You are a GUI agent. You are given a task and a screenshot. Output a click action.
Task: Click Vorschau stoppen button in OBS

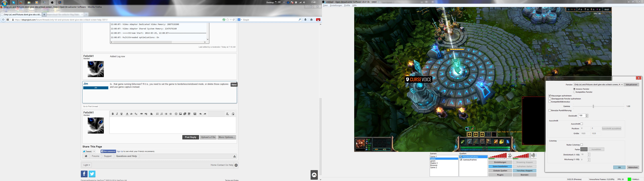point(524,171)
